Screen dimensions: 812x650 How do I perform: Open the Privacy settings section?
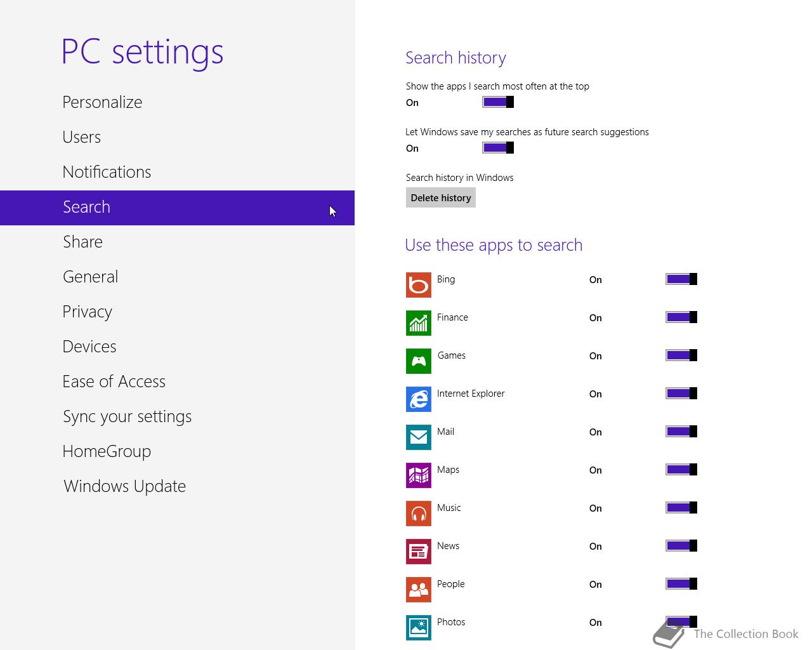[87, 312]
